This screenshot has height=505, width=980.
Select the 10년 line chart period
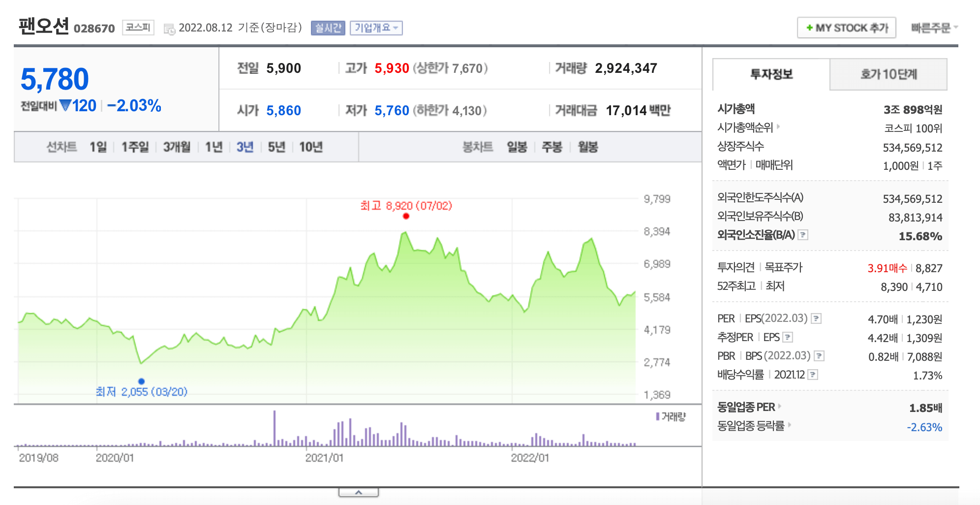click(311, 147)
